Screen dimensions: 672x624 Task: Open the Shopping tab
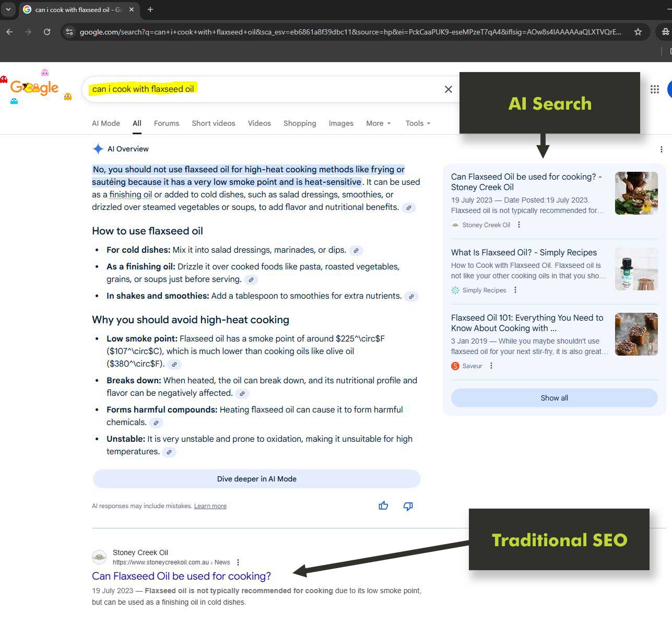(x=300, y=123)
